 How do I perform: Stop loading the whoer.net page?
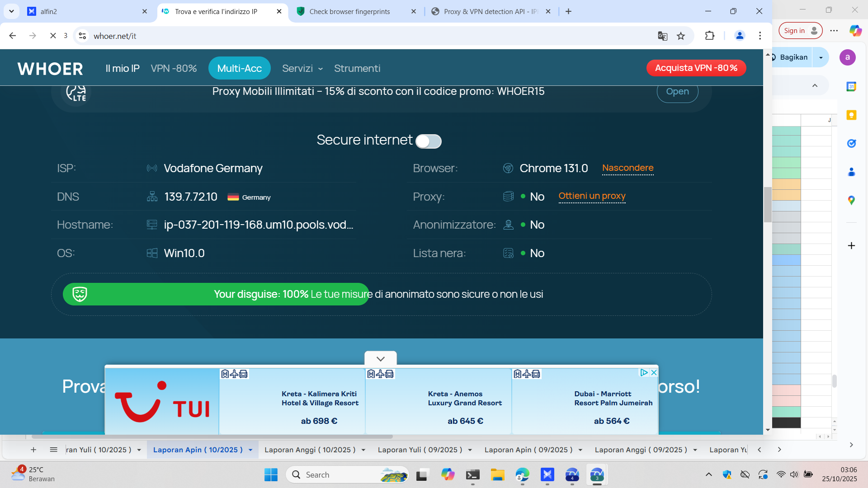click(53, 36)
